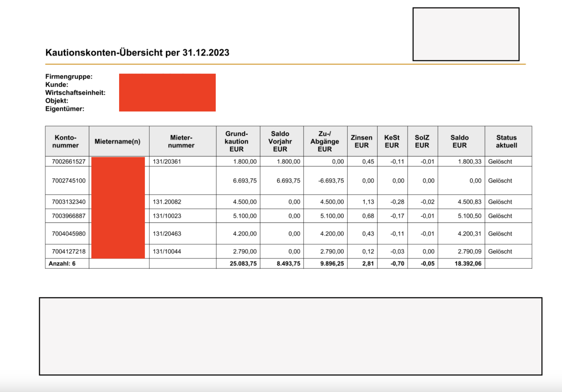Click the large empty box at bottom

tap(290, 336)
